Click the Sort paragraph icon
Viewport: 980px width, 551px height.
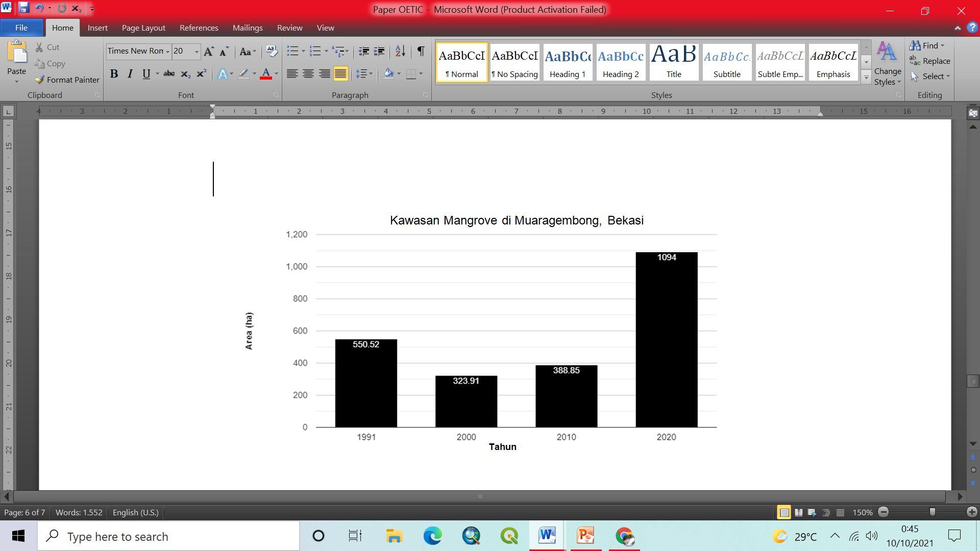(400, 52)
